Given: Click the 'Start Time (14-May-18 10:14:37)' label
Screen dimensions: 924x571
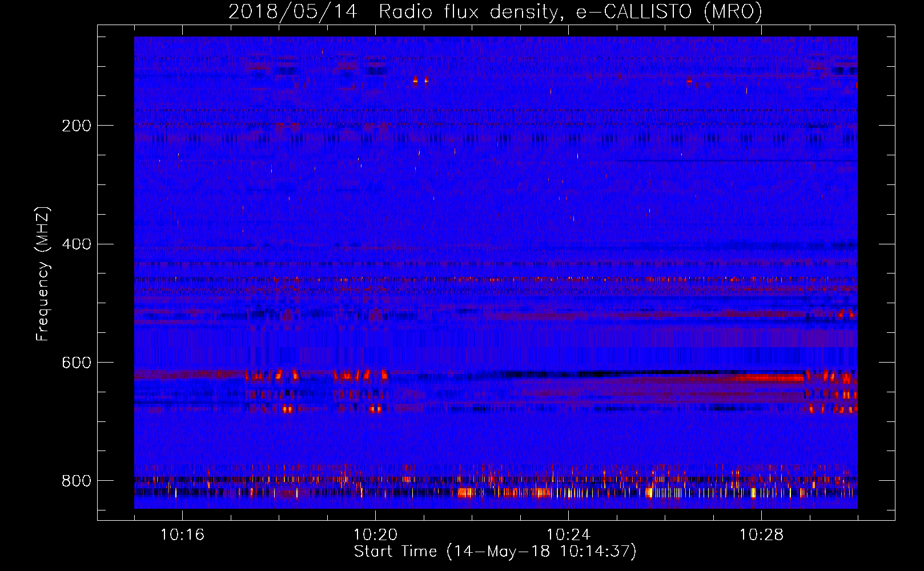Looking at the screenshot, I should 495,552.
